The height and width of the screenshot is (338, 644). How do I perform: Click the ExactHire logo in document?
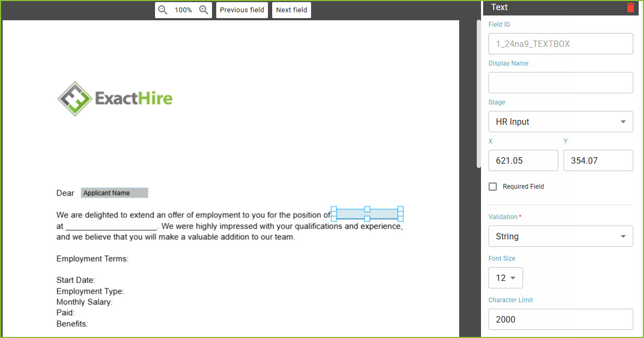115,99
